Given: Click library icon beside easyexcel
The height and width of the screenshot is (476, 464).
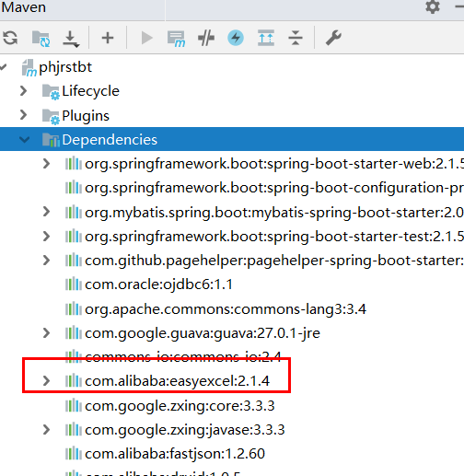Looking at the screenshot, I should (74, 380).
